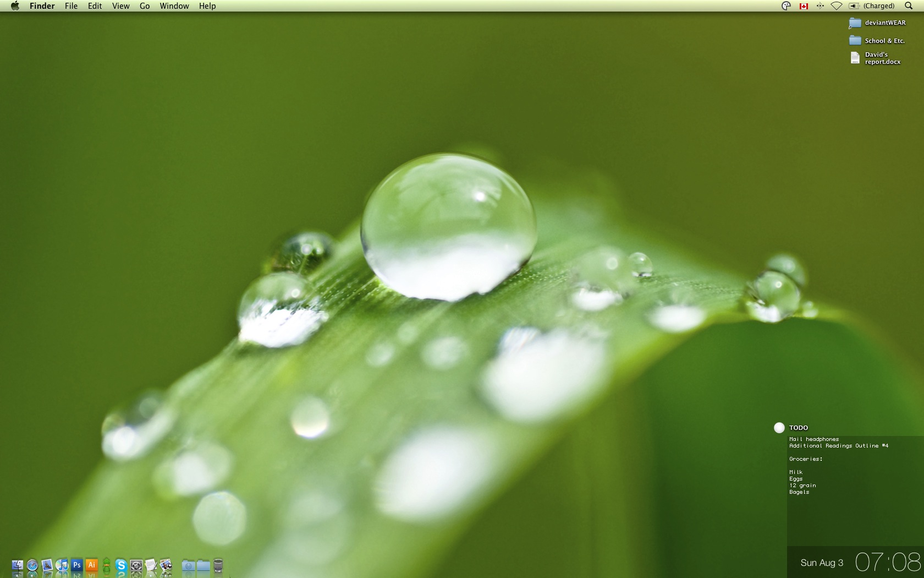Click the "Sun Aug 3" date display
The width and height of the screenshot is (924, 578).
(822, 563)
